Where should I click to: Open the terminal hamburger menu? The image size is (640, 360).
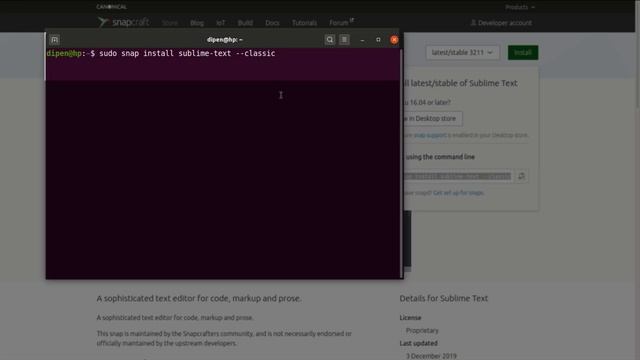(x=344, y=40)
